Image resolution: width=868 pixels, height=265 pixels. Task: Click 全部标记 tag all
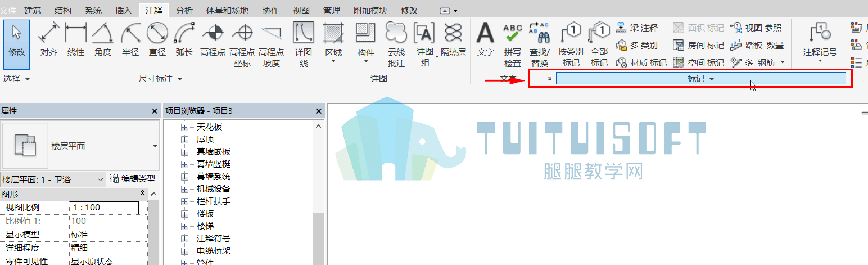point(600,45)
